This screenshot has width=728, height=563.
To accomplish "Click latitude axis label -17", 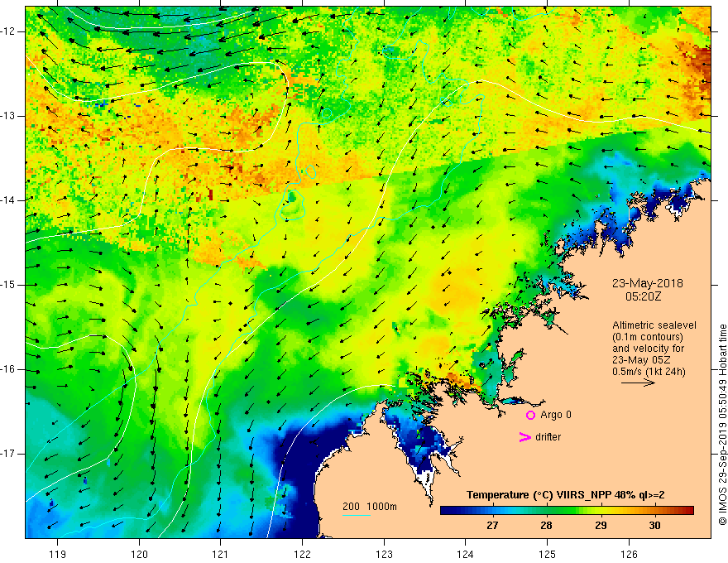I will 9,454.
